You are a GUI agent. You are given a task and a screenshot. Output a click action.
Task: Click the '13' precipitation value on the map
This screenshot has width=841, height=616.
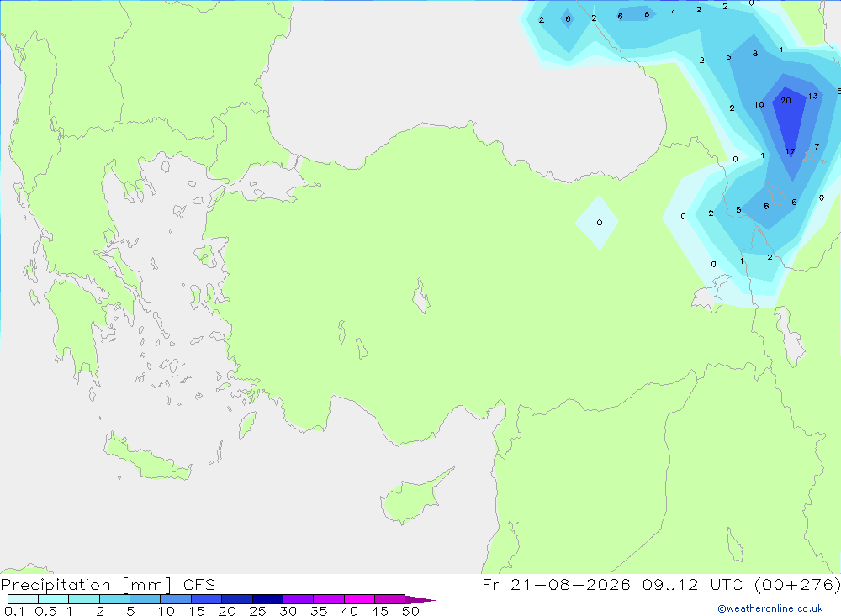pos(813,96)
